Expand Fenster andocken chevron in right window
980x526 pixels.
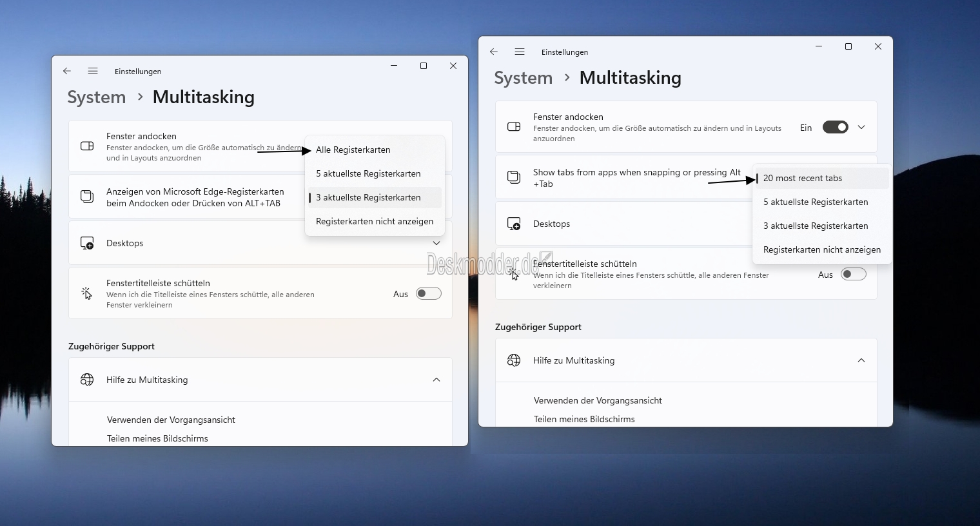(x=861, y=128)
